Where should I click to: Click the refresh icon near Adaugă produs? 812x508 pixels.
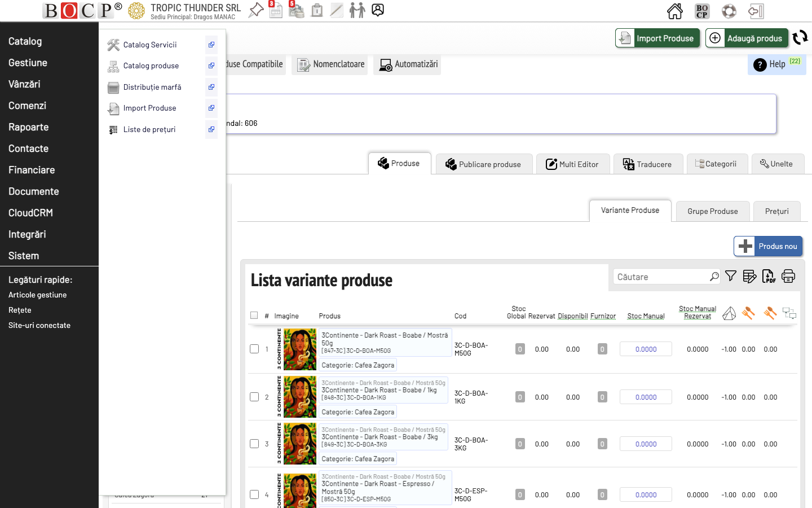[800, 38]
